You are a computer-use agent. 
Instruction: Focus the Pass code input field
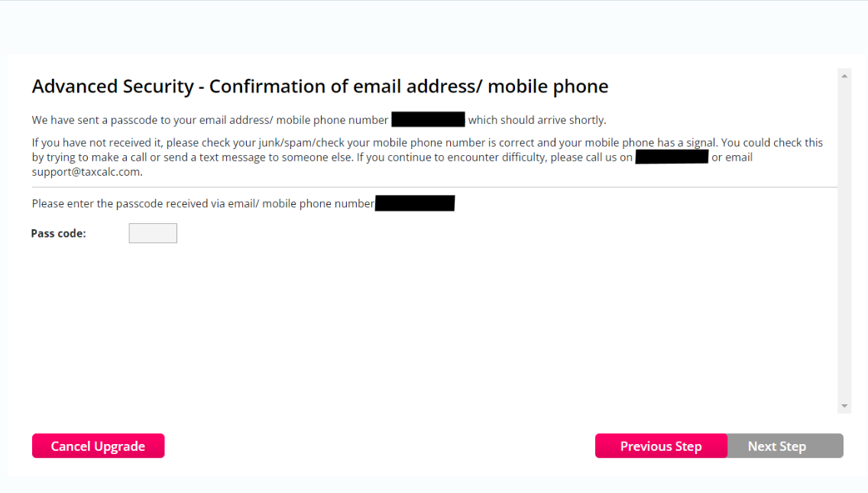pos(153,233)
